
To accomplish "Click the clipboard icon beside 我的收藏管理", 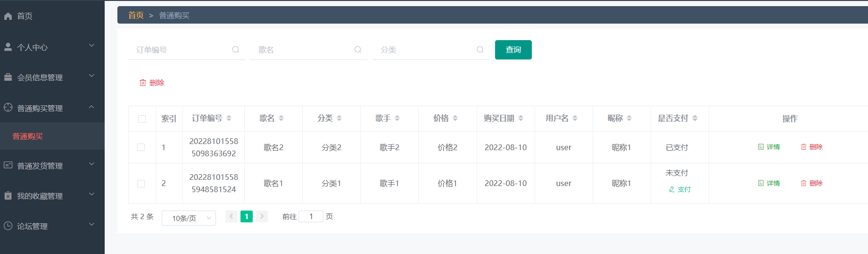I will (x=8, y=195).
